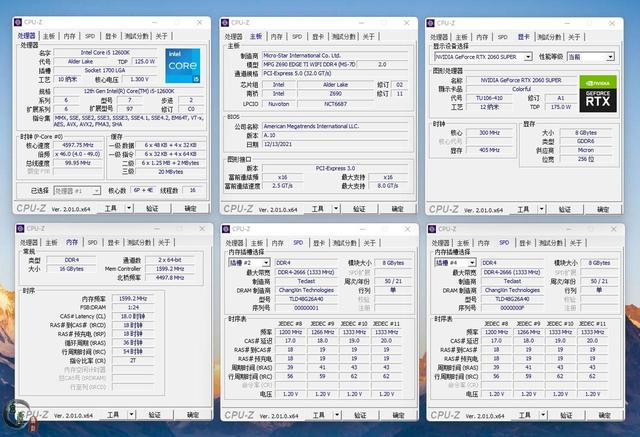Click the 20 MBytes level 3 cache value
This screenshot has width=640, height=437.
171,172
